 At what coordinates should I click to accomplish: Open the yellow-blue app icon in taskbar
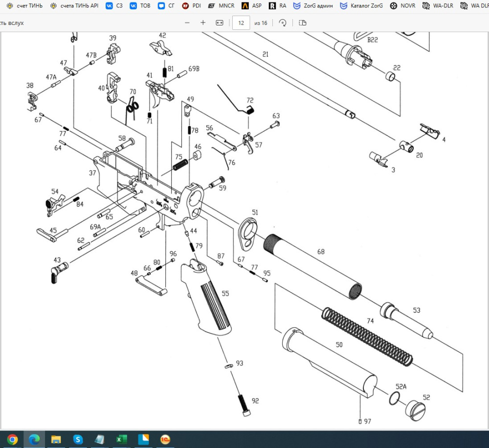tap(143, 440)
